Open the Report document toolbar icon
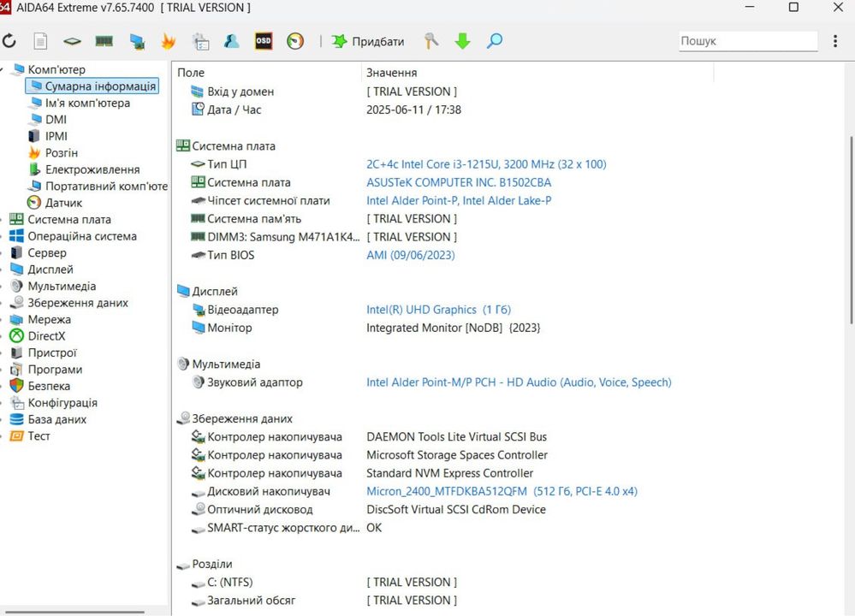The image size is (855, 616). pos(41,41)
